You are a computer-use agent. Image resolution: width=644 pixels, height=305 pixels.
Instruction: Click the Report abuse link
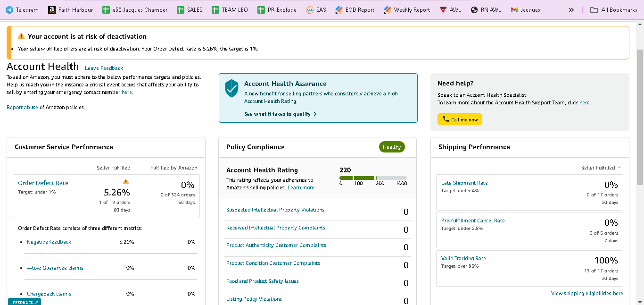click(x=22, y=107)
